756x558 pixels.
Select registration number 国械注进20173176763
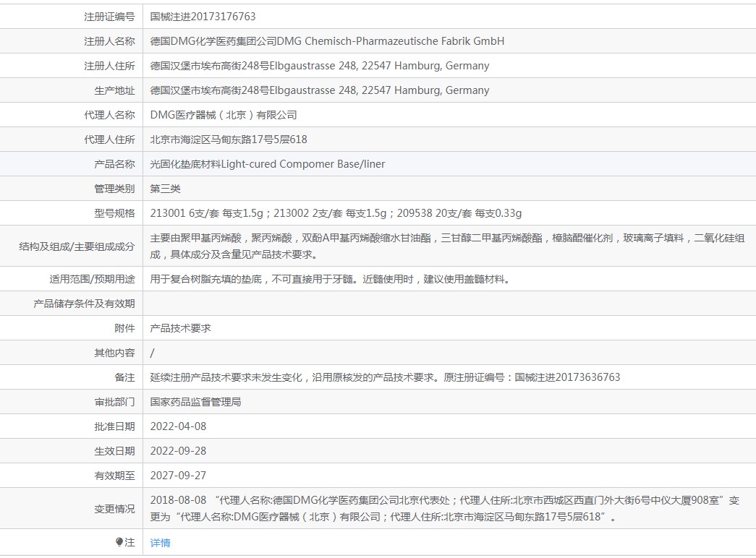click(203, 17)
